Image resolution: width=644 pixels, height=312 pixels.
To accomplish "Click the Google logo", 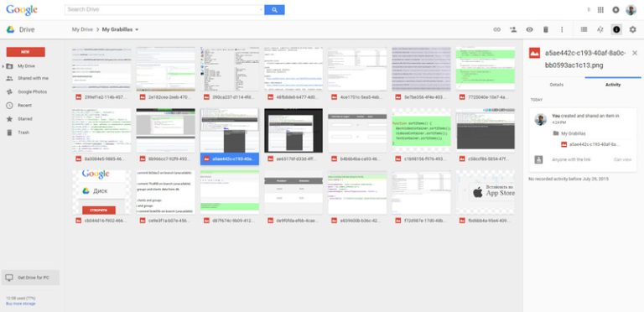I will (x=21, y=10).
